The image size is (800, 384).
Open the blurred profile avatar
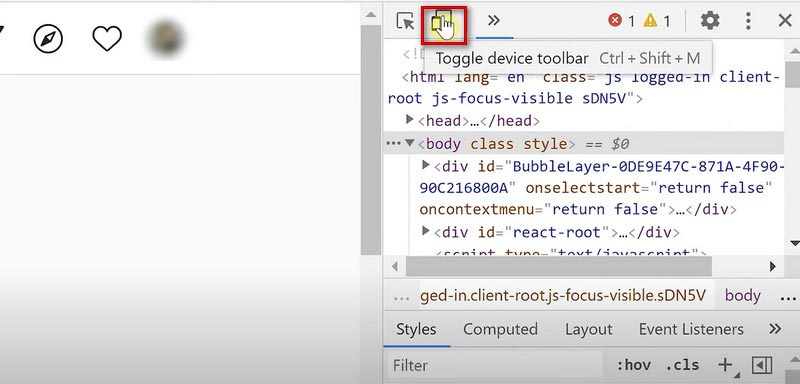click(x=165, y=38)
